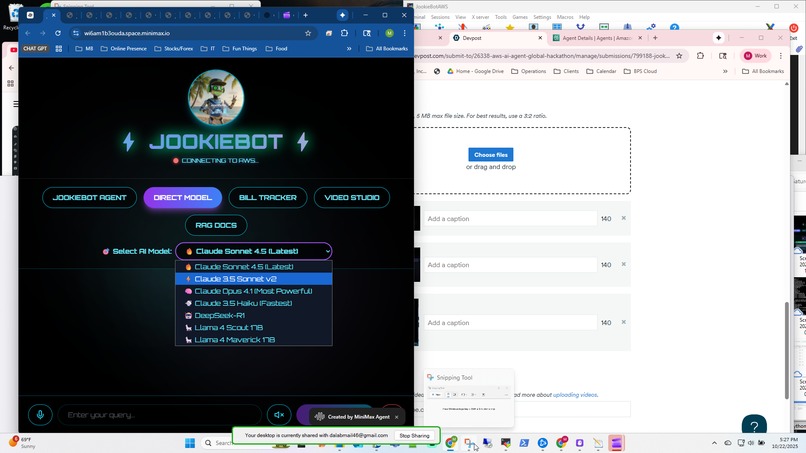806x453 pixels.
Task: Expand hidden bookmarks chevron in JookieBot browser
Action: click(x=349, y=49)
